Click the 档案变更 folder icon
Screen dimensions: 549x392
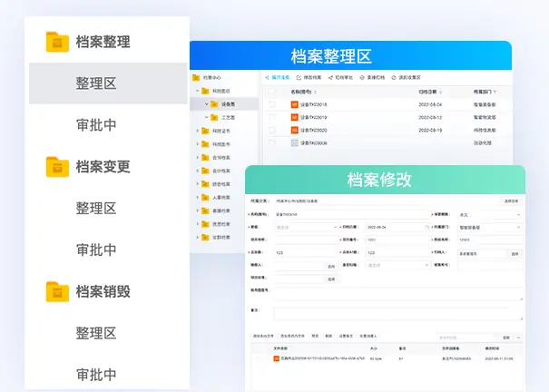57,166
